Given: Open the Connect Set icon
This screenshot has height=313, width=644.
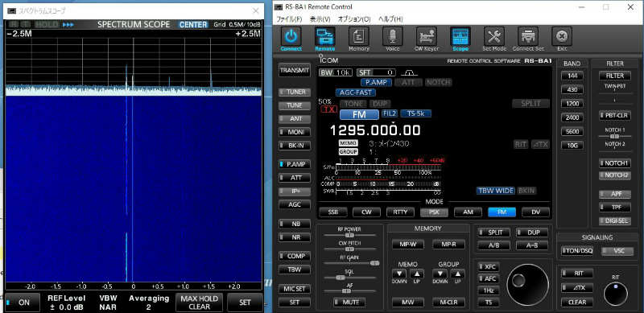Looking at the screenshot, I should [528, 37].
